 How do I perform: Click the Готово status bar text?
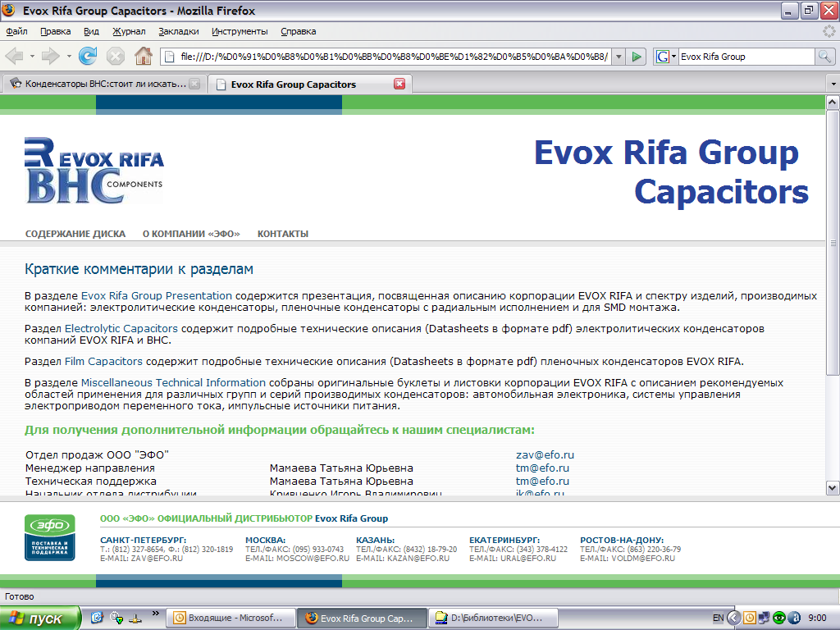coord(20,596)
